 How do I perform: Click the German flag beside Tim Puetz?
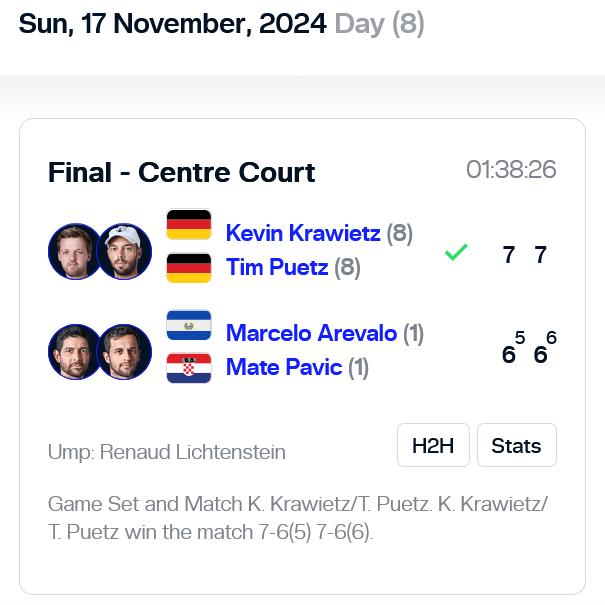(189, 268)
